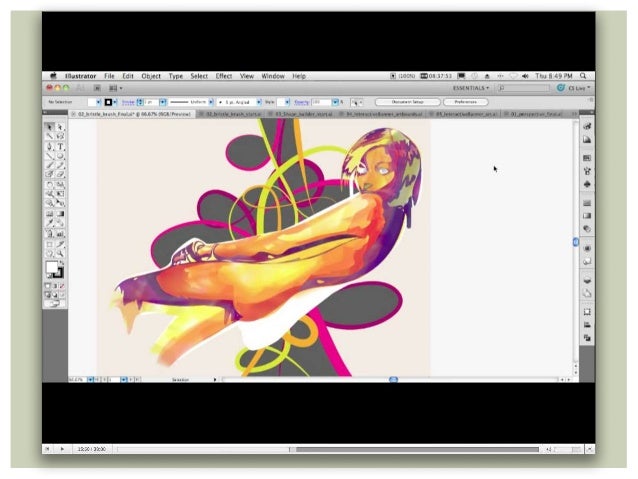
Task: Select the Rotate tool
Action: click(50, 184)
